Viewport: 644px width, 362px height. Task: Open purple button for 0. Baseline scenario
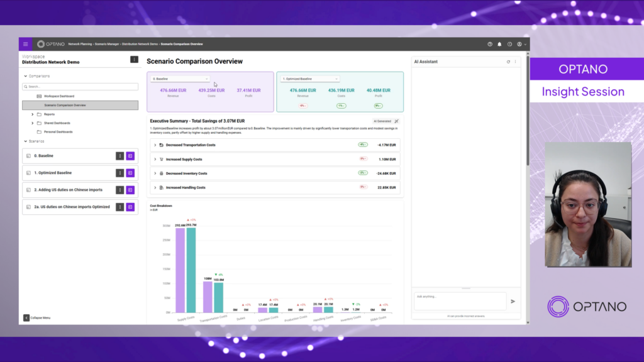click(130, 156)
